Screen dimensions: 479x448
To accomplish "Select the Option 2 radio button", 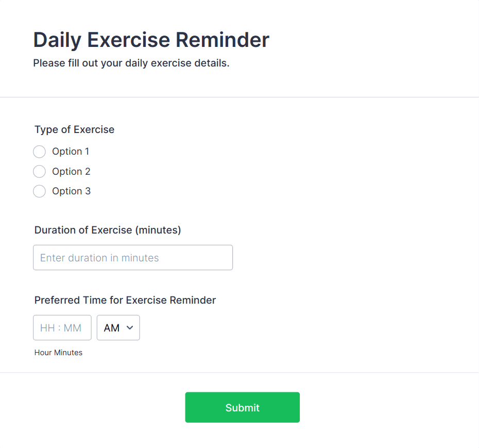I will coord(39,171).
